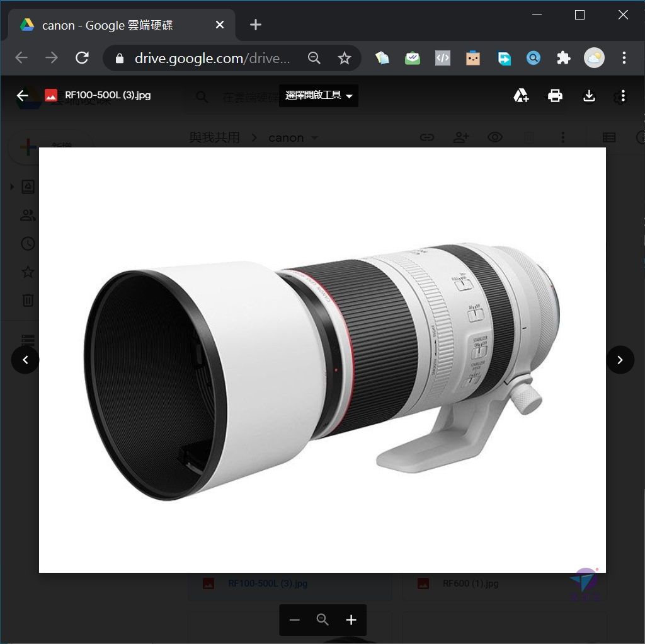Select the canon - Google 雲端硬碟 browser tab
The image size is (645, 644).
(122, 25)
